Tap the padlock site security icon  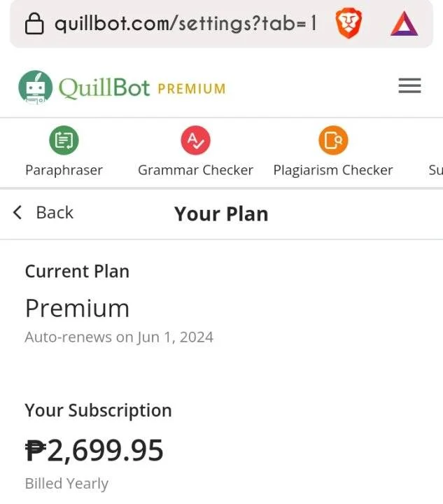34,24
